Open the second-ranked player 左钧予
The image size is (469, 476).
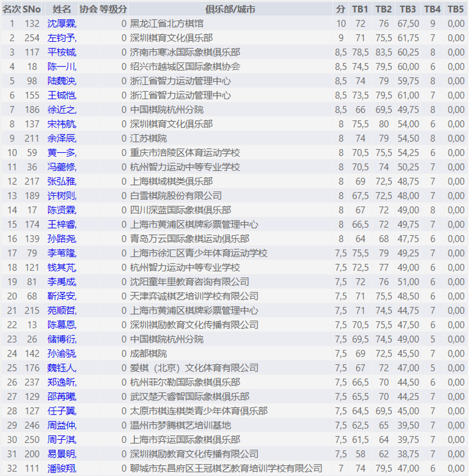[61, 38]
